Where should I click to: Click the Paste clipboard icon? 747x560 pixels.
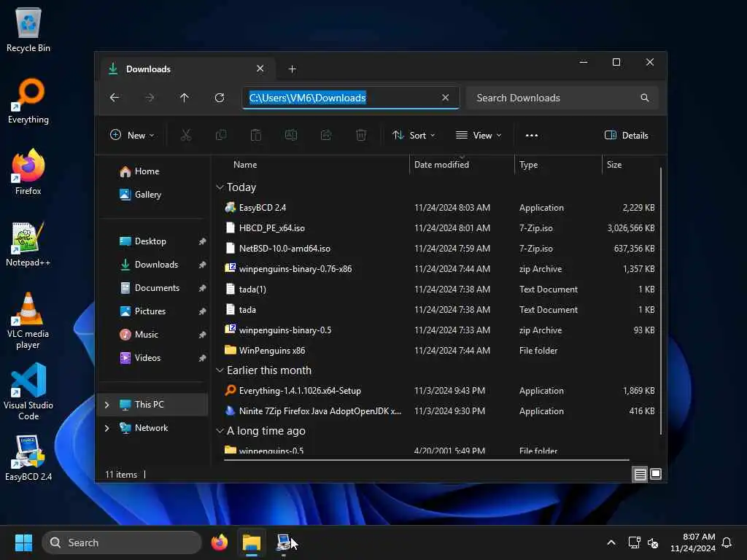256,135
